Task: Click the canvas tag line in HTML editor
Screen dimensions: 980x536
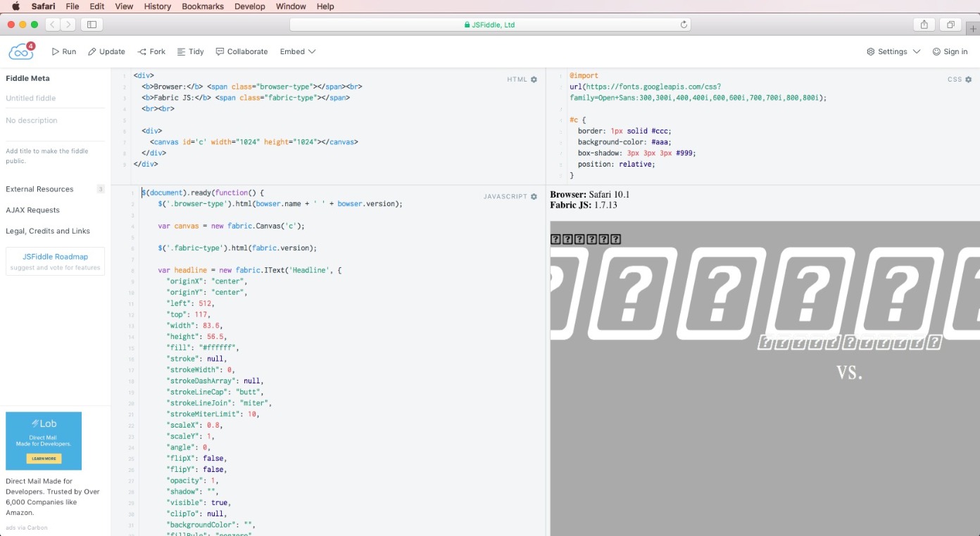Action: tap(253, 141)
